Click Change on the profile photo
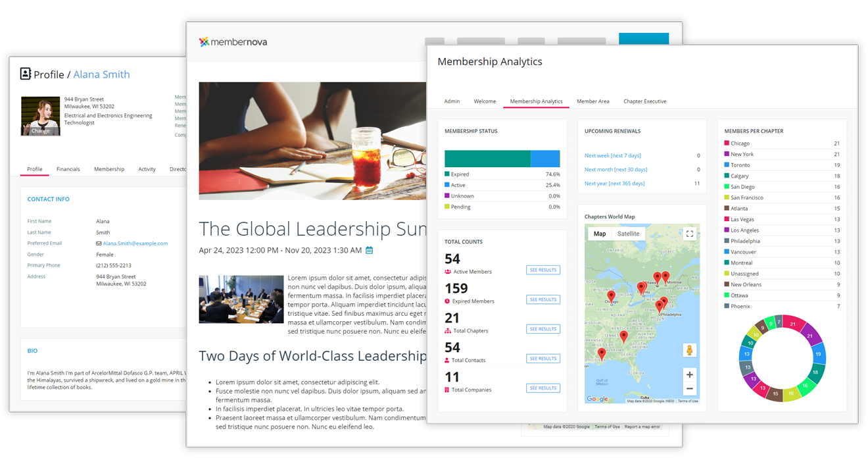Image resolution: width=868 pixels, height=458 pixels. click(x=40, y=130)
